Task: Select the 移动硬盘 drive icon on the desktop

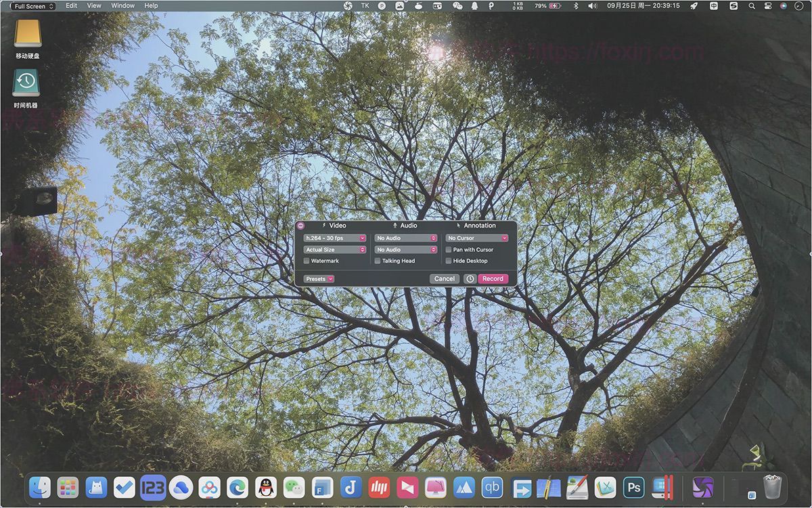Action: tap(28, 34)
